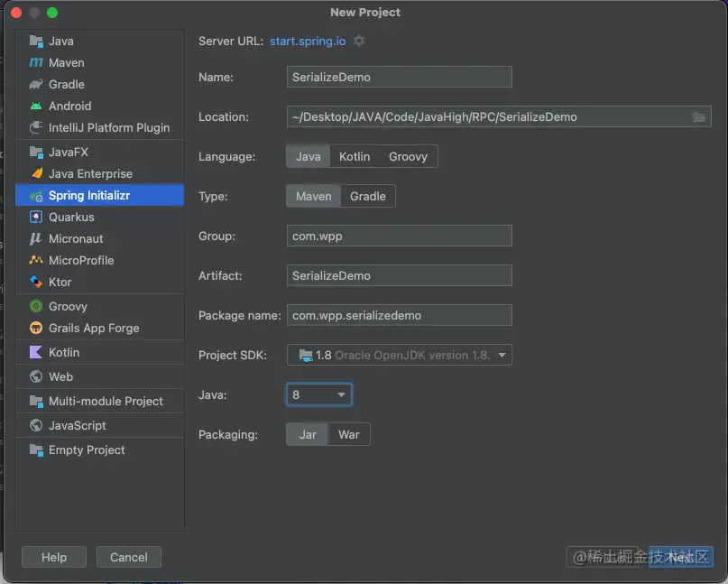Screen dimensions: 728x584
Task: Choose Jar packaging
Action: tap(308, 434)
